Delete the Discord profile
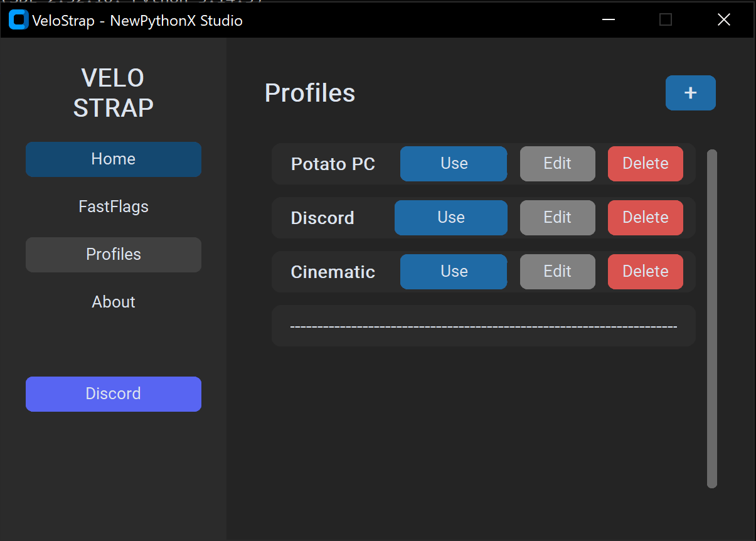756x541 pixels. (645, 218)
